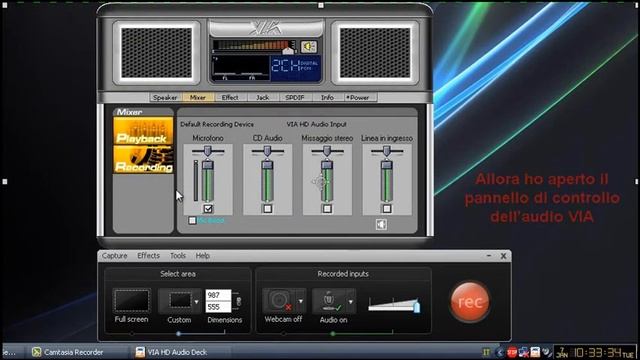
Task: Toggle the Audio on microphone icon
Action: 330,301
